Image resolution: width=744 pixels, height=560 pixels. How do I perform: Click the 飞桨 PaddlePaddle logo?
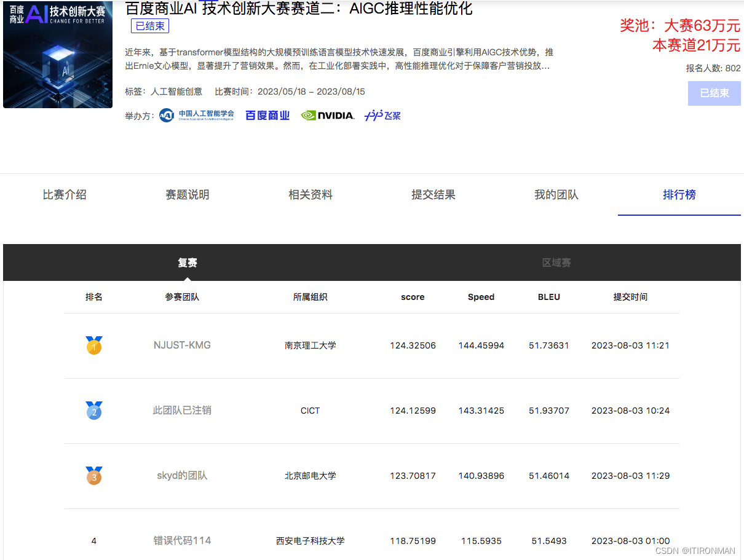click(381, 114)
